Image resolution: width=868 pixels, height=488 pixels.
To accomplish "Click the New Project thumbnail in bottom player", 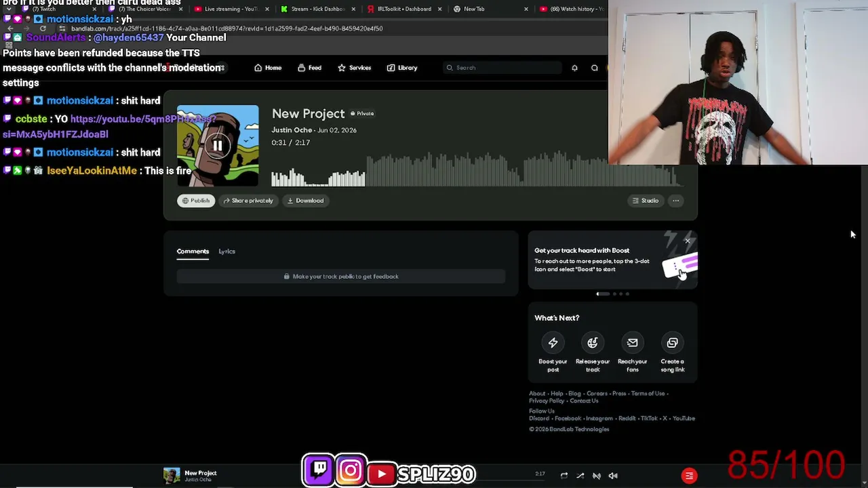I will point(172,476).
